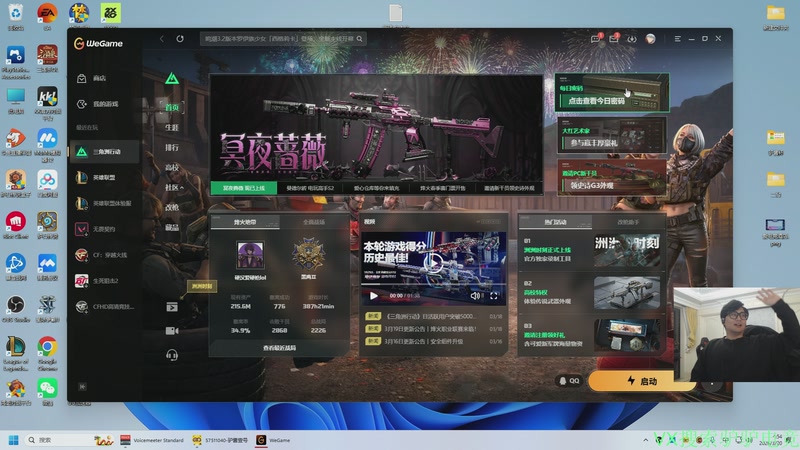Open the download manager icon
800x450 pixels.
632,39
